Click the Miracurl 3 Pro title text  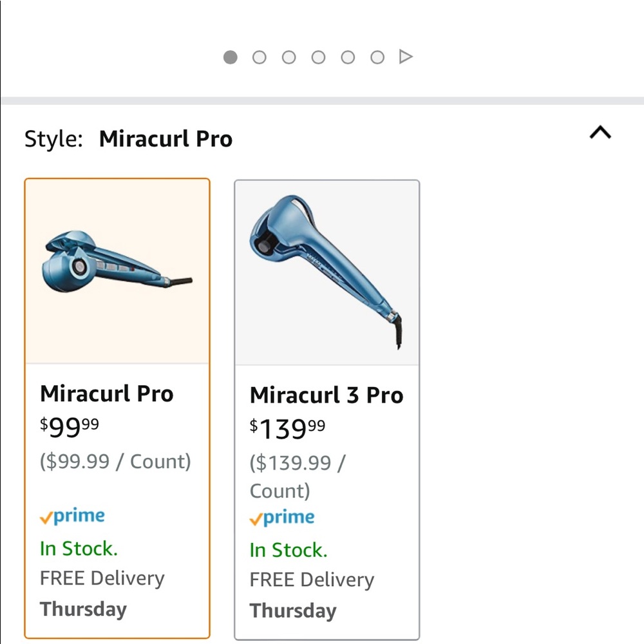pyautogui.click(x=327, y=395)
